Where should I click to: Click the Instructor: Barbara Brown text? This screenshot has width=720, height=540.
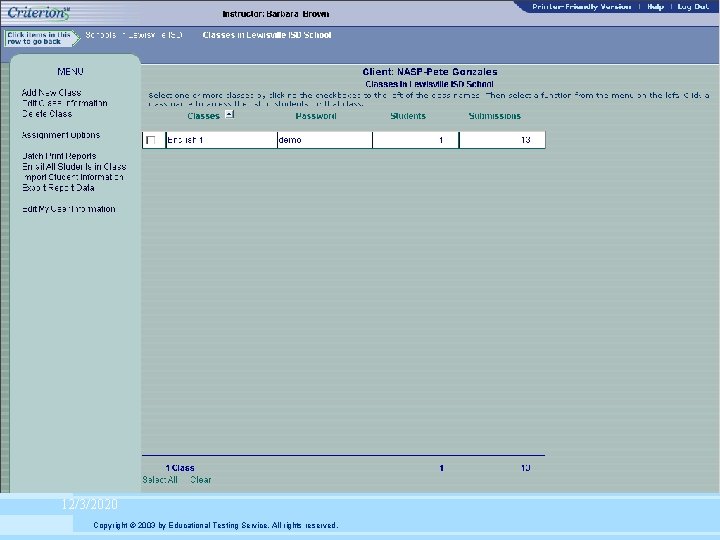click(276, 14)
